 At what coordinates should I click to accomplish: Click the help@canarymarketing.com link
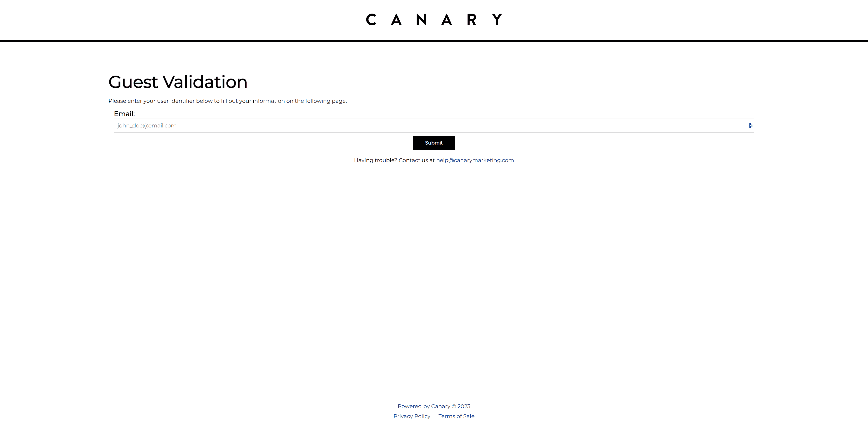[x=475, y=160]
